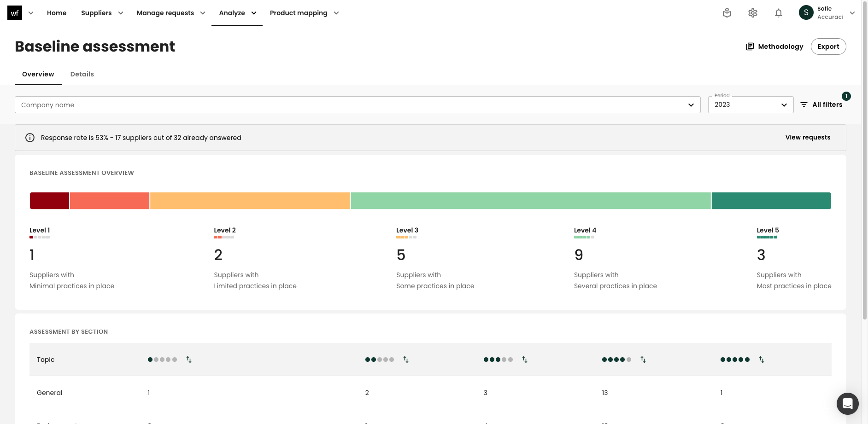Sort by one-dot level column
868x424 pixels.
pos(189,360)
